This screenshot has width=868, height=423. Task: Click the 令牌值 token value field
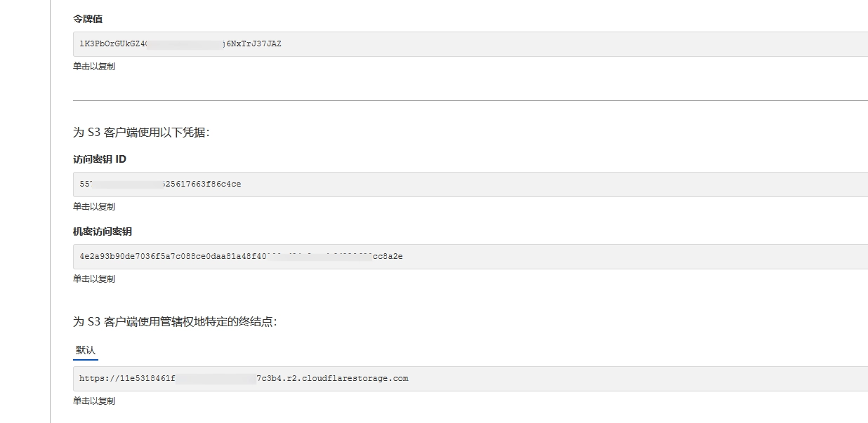469,44
